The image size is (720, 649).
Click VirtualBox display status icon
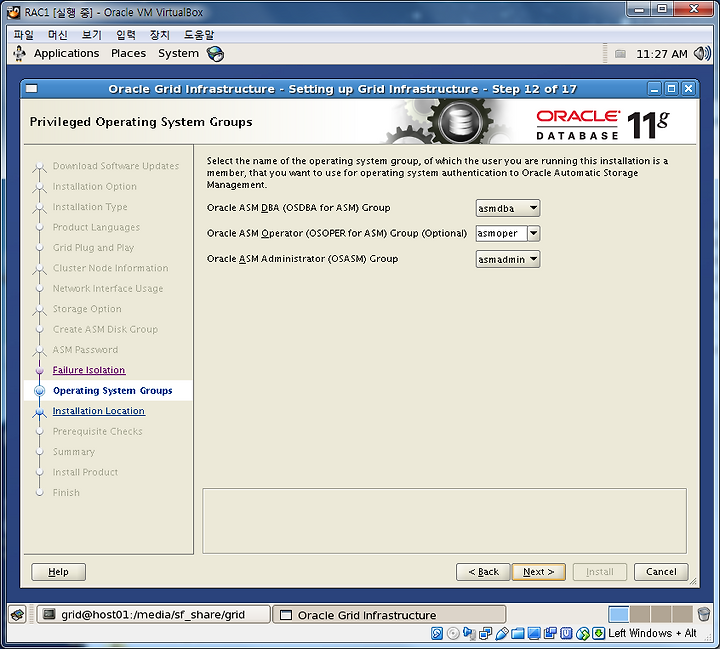pyautogui.click(x=534, y=634)
